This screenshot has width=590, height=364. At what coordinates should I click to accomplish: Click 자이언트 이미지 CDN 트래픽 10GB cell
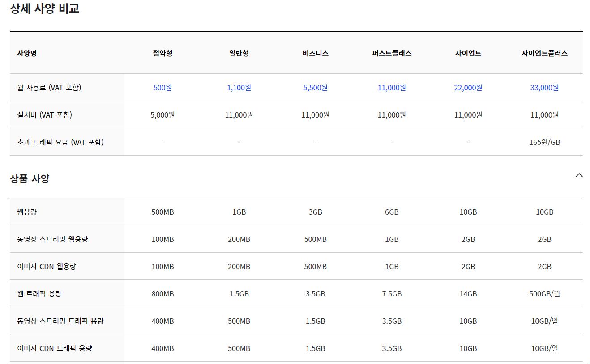click(x=468, y=348)
